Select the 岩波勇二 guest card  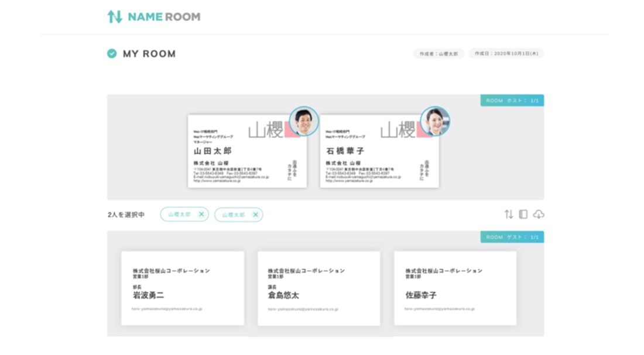tap(183, 288)
